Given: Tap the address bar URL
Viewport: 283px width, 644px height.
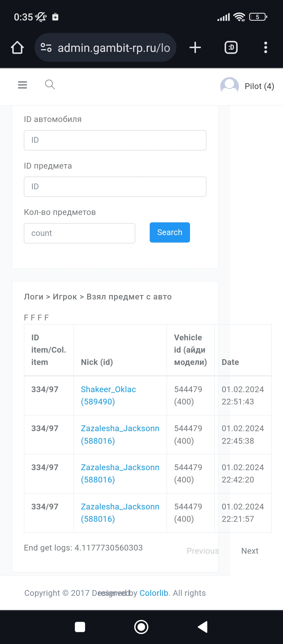Looking at the screenshot, I should click(x=114, y=48).
